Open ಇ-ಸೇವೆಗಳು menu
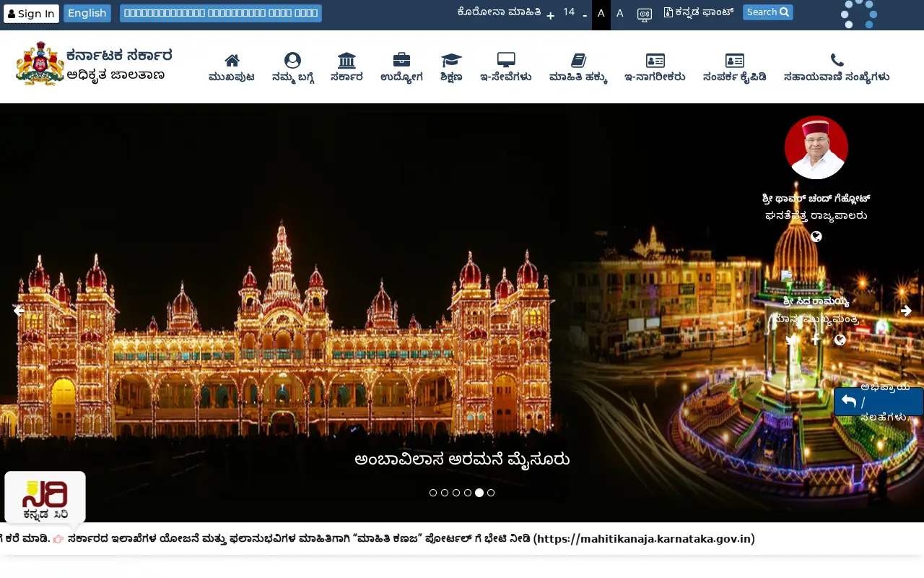Image resolution: width=924 pixels, height=578 pixels. point(506,69)
